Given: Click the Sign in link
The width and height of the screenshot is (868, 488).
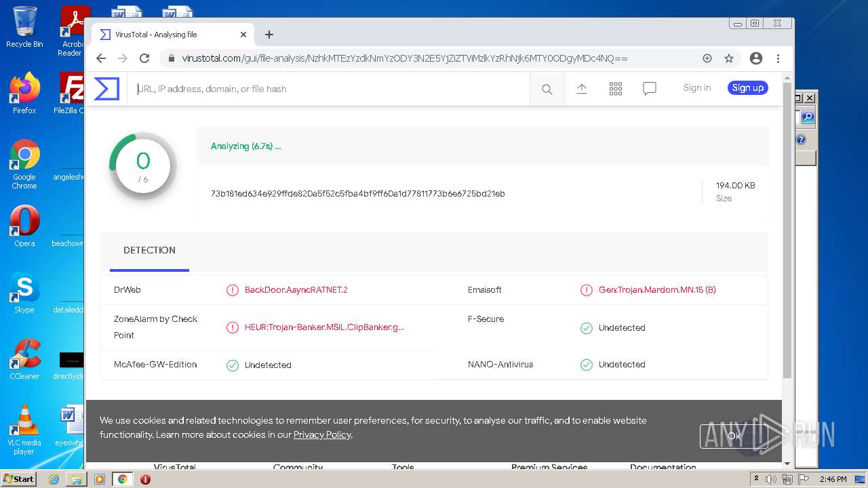Looking at the screenshot, I should click(697, 88).
